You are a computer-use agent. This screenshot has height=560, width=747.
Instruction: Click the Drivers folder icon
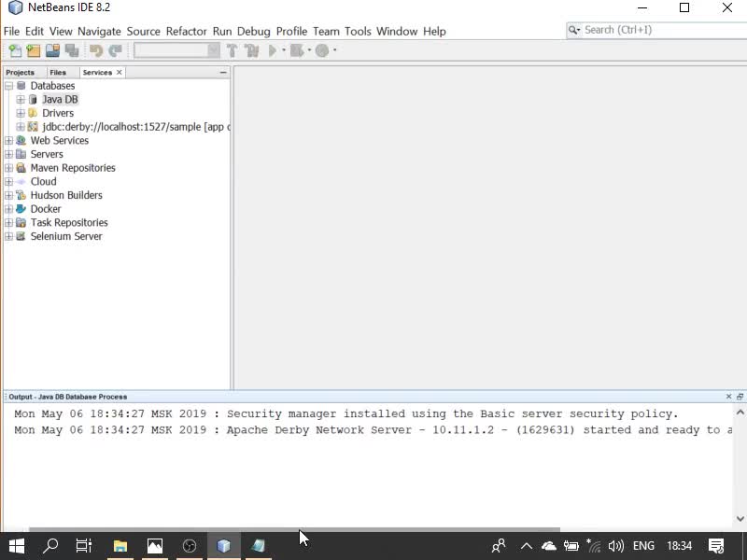(33, 113)
